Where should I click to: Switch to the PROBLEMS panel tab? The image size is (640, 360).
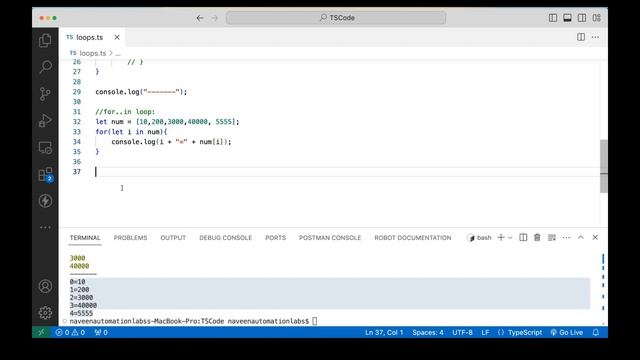pos(130,238)
